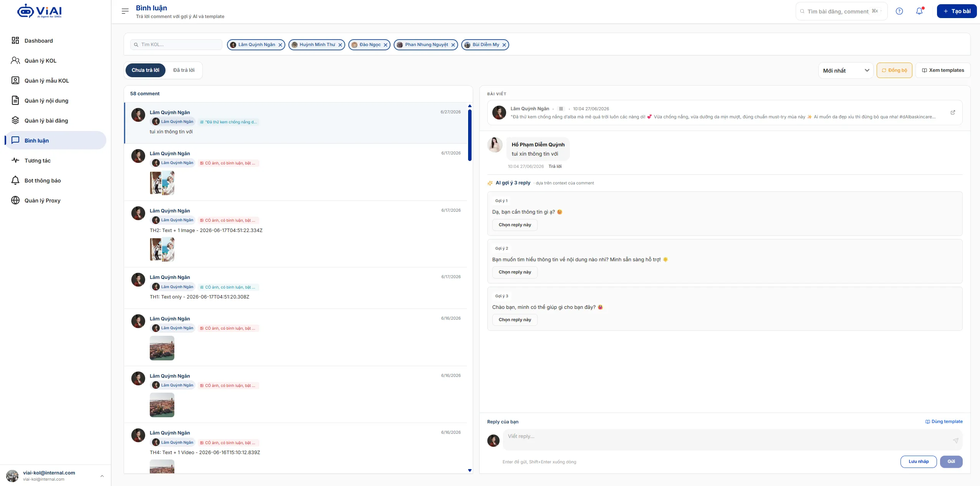Click Dùng template link
This screenshot has width=980, height=486.
pos(944,422)
